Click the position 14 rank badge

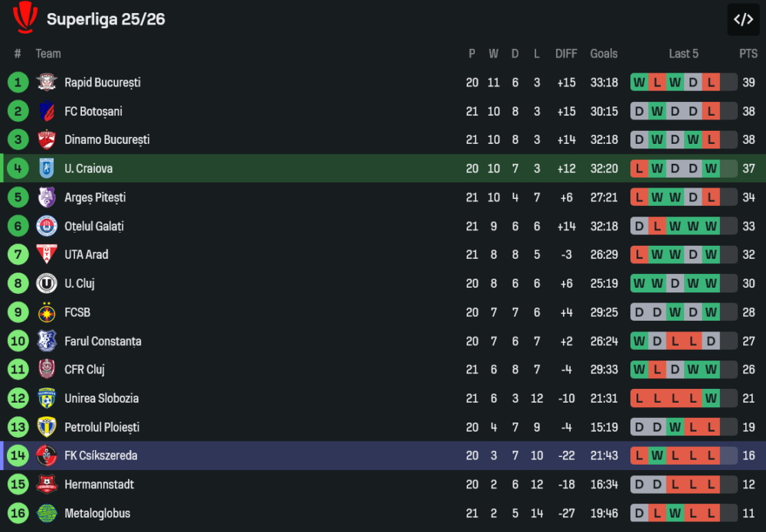tap(18, 455)
